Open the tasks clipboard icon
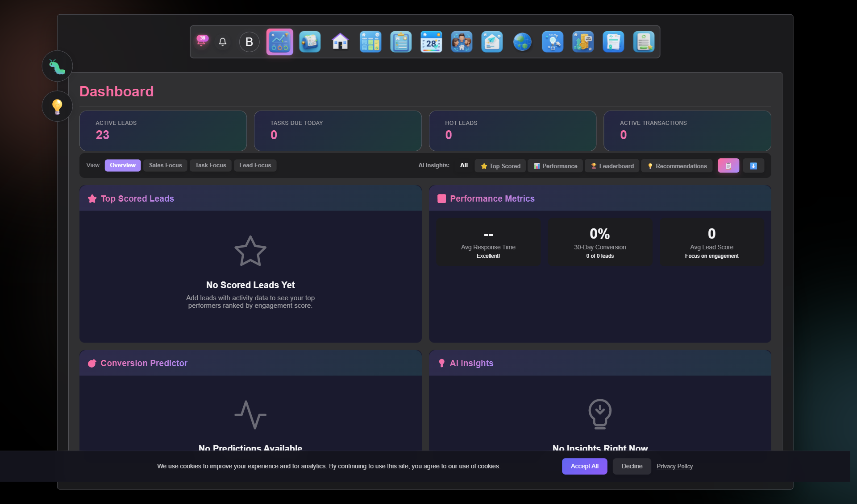This screenshot has height=504, width=857. pyautogui.click(x=401, y=42)
